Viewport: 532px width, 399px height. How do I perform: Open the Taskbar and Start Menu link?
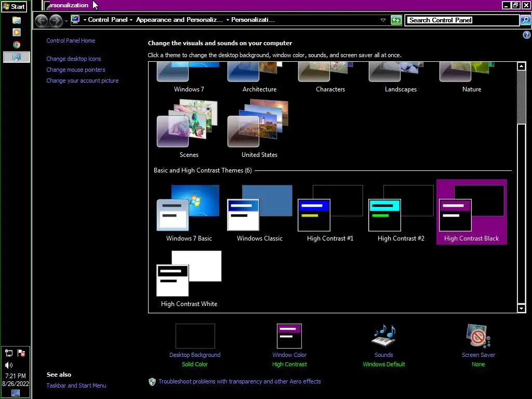pyautogui.click(x=76, y=385)
